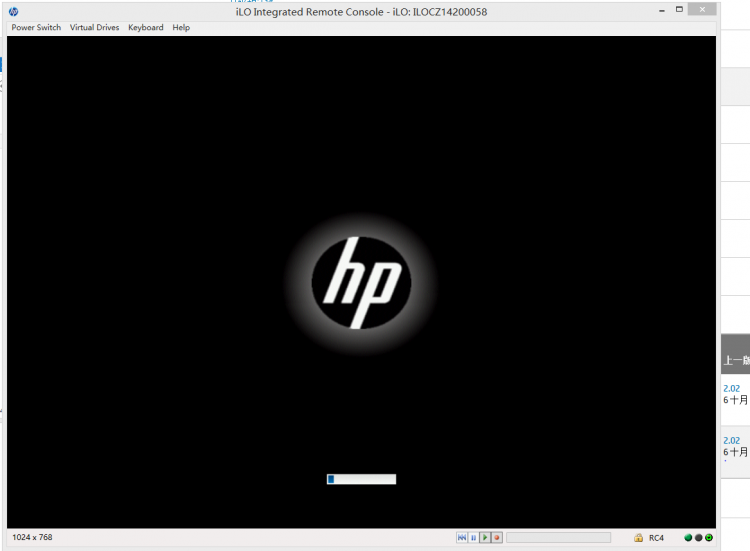Click the 1024 x 768 resolution label
Viewport: 750px width, 551px height.
(x=32, y=538)
